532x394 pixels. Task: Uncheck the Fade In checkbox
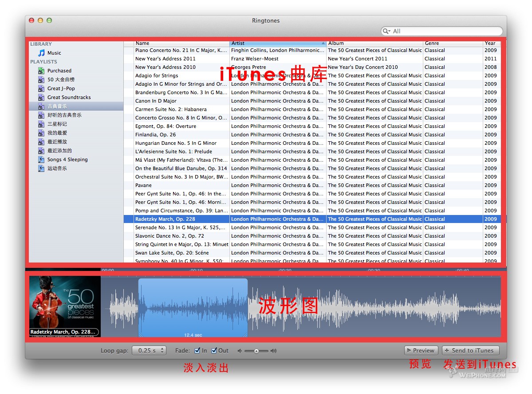[196, 350]
